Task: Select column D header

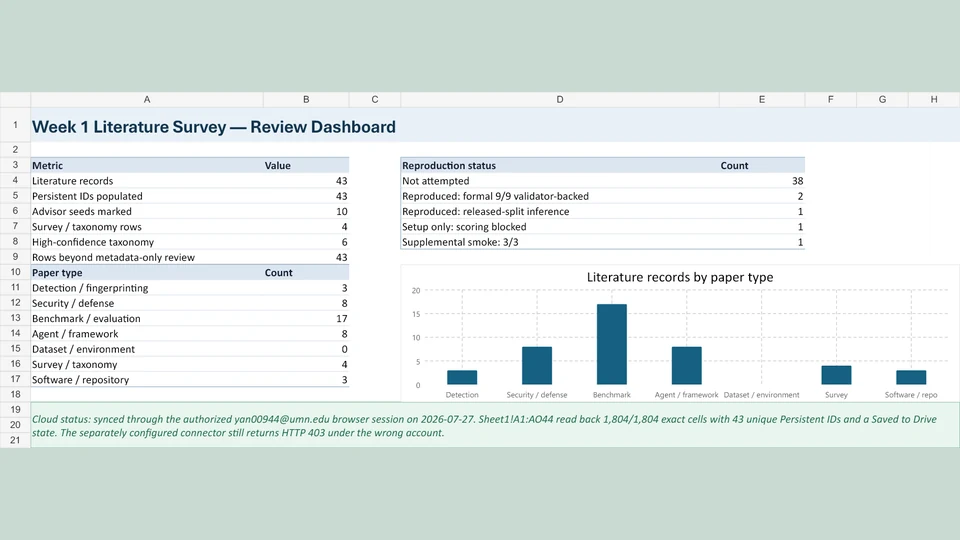Action: click(560, 99)
